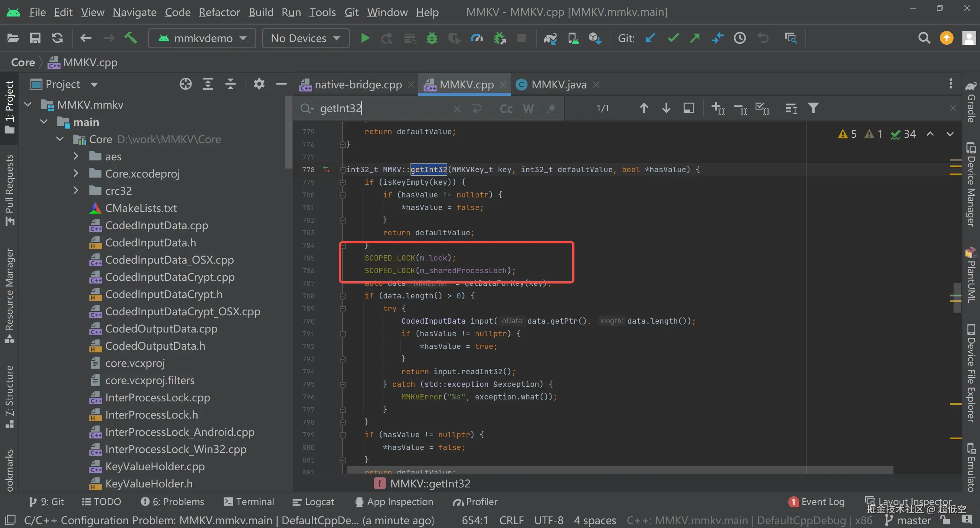
Task: Open the Profile app gauge icon
Action: (x=477, y=38)
